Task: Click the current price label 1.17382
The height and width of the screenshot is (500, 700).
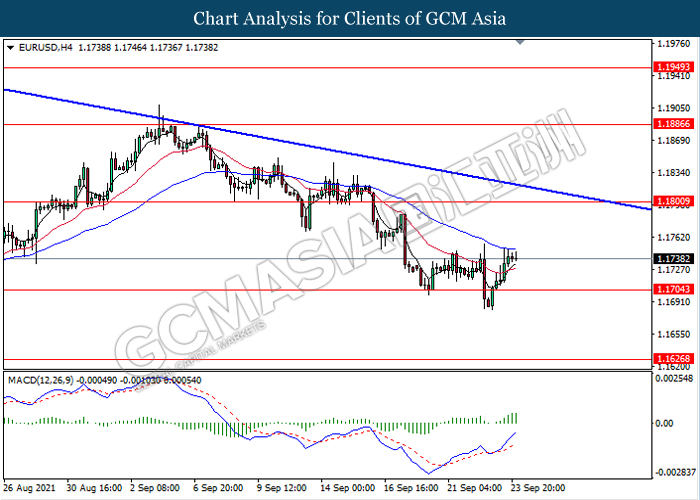Action: (674, 258)
